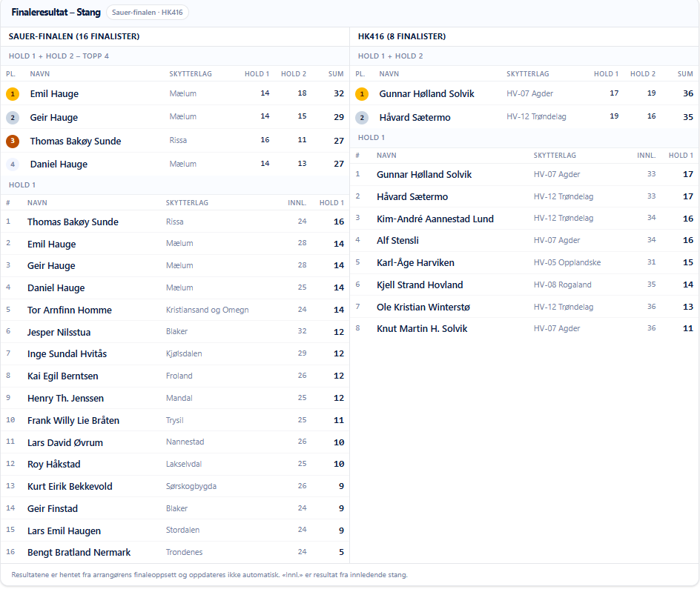Image resolution: width=700 pixels, height=592 pixels.
Task: Click 'Kristiansand og Omegn' club name
Action: click(x=207, y=310)
